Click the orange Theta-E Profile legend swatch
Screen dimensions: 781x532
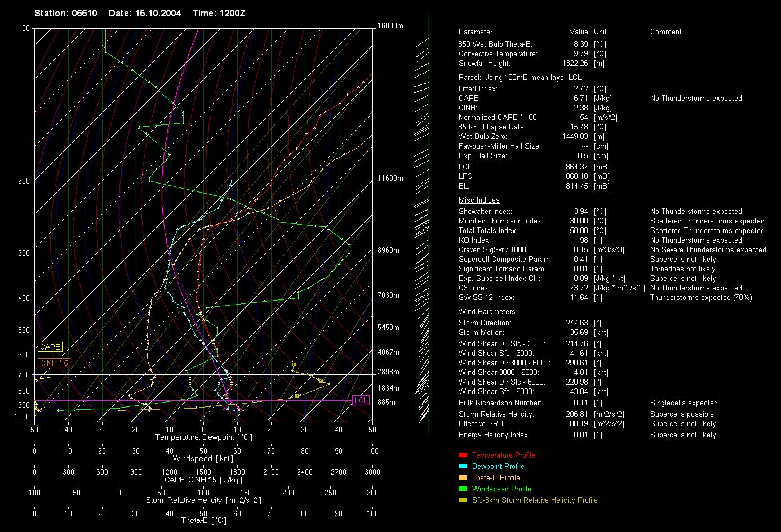pos(463,477)
